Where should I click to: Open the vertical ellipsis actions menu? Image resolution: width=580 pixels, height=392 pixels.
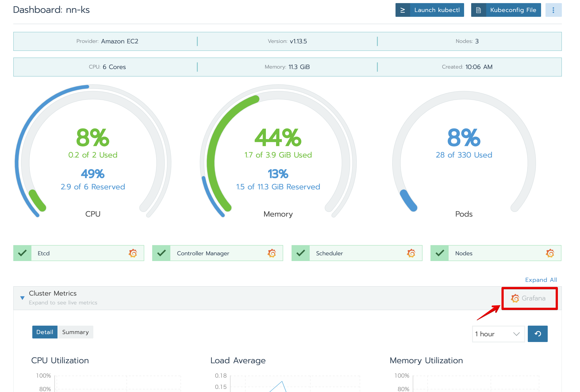tap(553, 10)
